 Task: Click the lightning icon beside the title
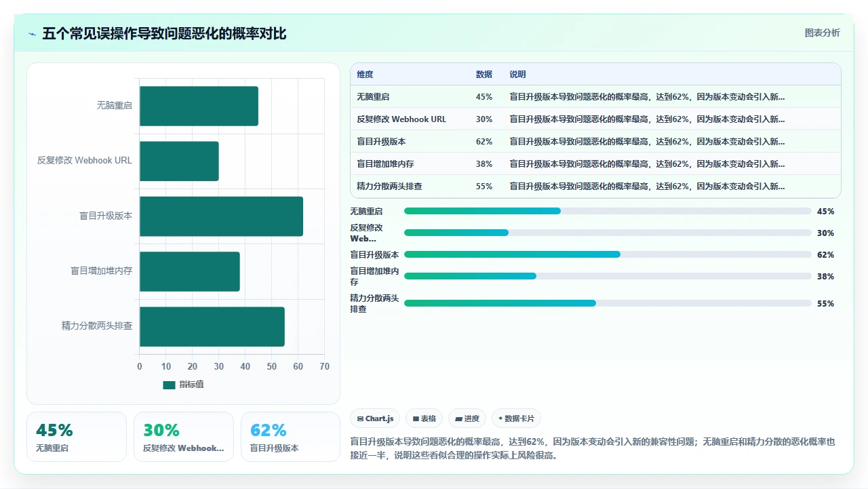pos(32,34)
